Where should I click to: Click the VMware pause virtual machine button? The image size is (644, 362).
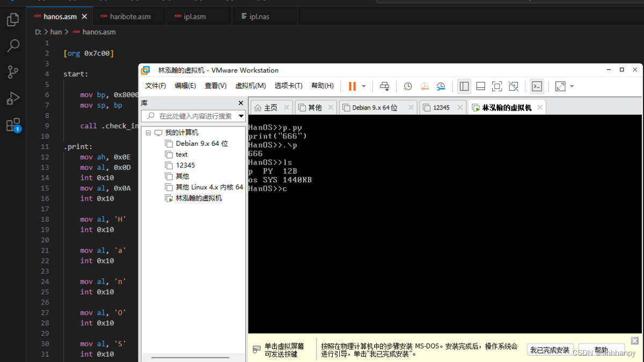[352, 86]
